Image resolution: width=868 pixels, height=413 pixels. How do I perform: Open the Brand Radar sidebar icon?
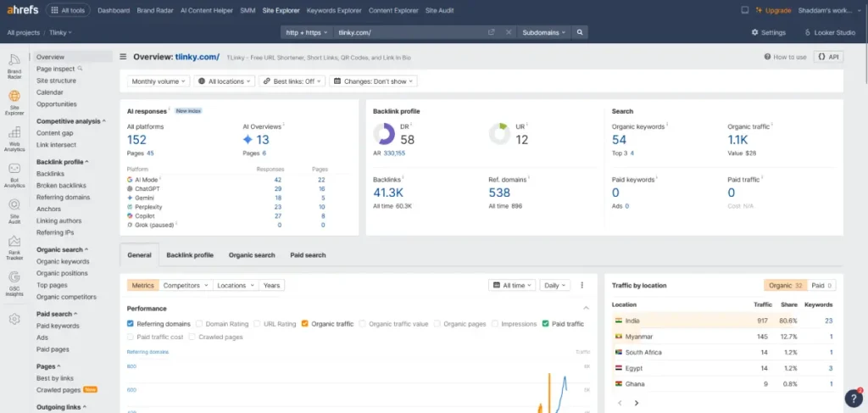[x=14, y=66]
